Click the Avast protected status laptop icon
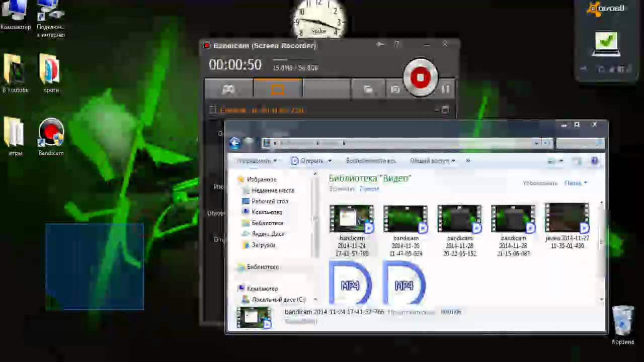The width and height of the screenshot is (644, 362). click(x=606, y=44)
